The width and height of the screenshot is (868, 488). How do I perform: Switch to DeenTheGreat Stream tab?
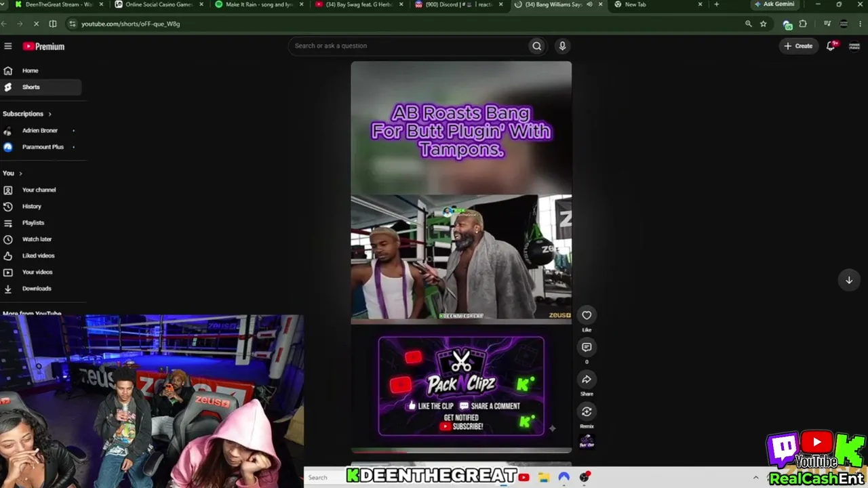pos(58,4)
